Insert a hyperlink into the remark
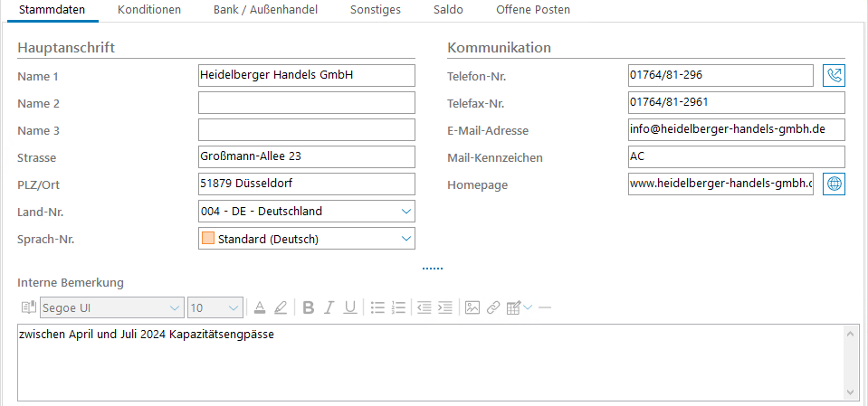 click(x=493, y=307)
